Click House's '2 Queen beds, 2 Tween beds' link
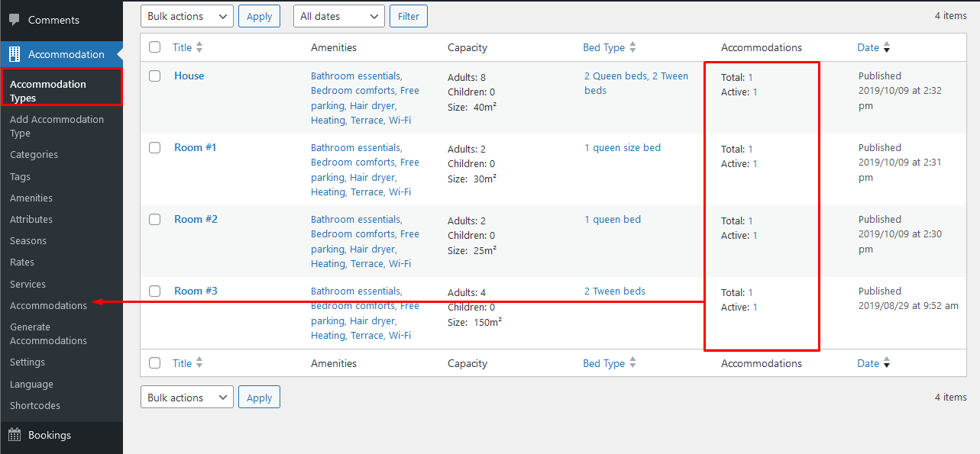The height and width of the screenshot is (454, 980). click(636, 83)
